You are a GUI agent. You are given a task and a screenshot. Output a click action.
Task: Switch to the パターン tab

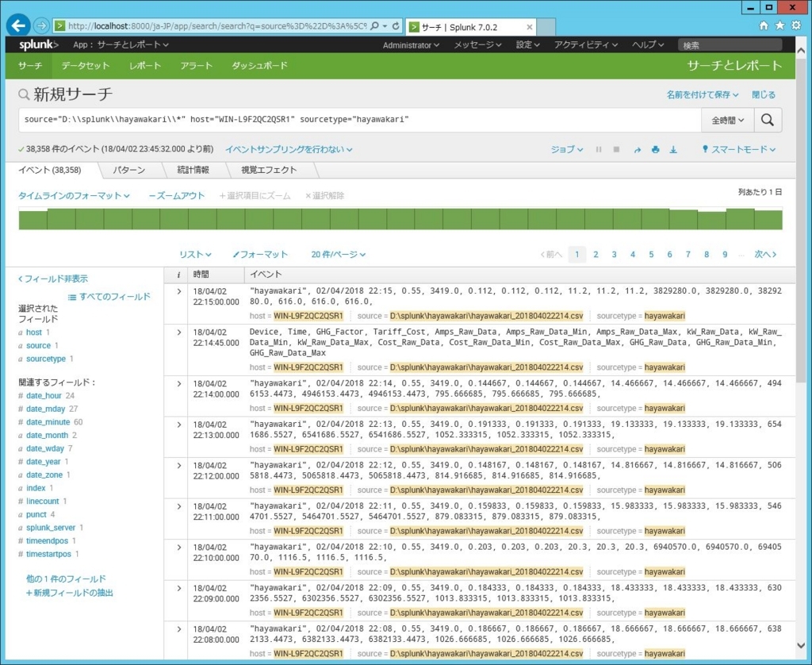tap(129, 170)
